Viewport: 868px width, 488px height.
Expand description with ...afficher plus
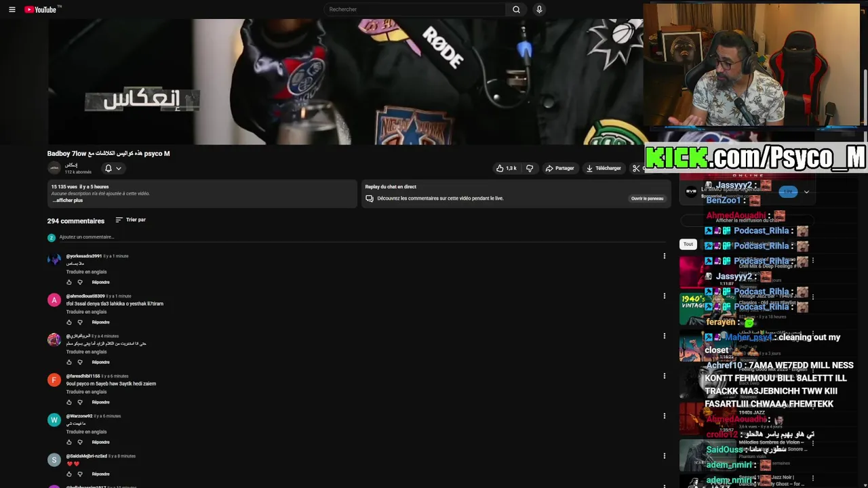pos(68,201)
